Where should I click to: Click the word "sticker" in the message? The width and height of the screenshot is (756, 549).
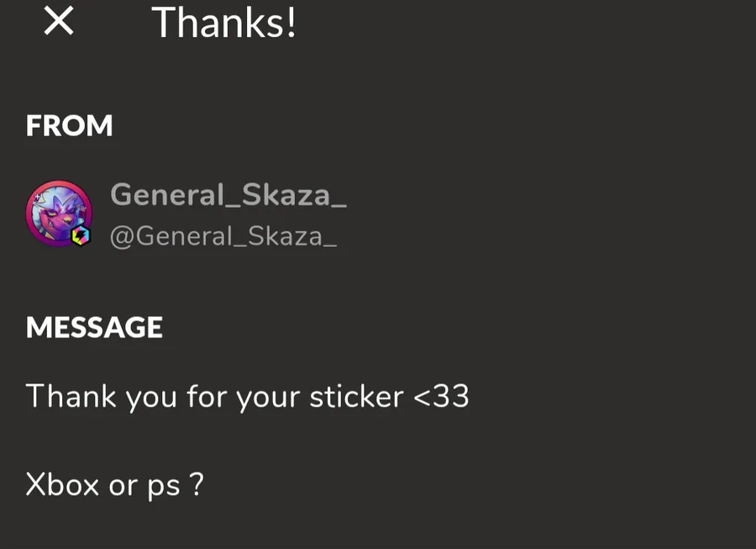pos(356,396)
